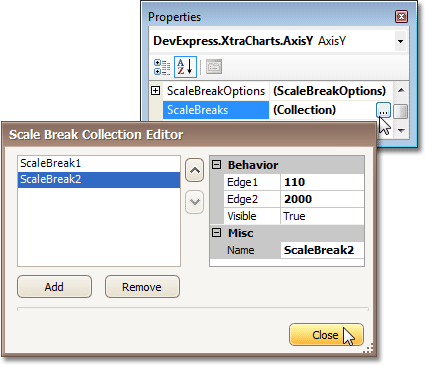The image size is (425, 365).
Task: Remove the selected scale break
Action: point(142,287)
